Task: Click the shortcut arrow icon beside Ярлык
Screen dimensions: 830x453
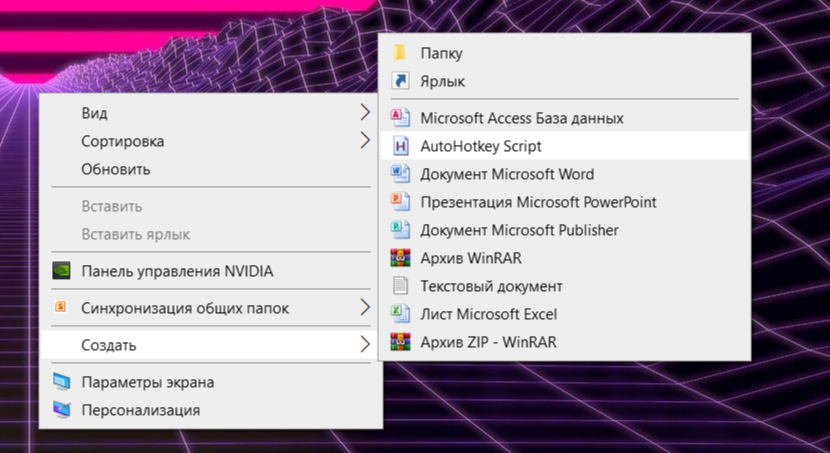Action: tap(400, 81)
